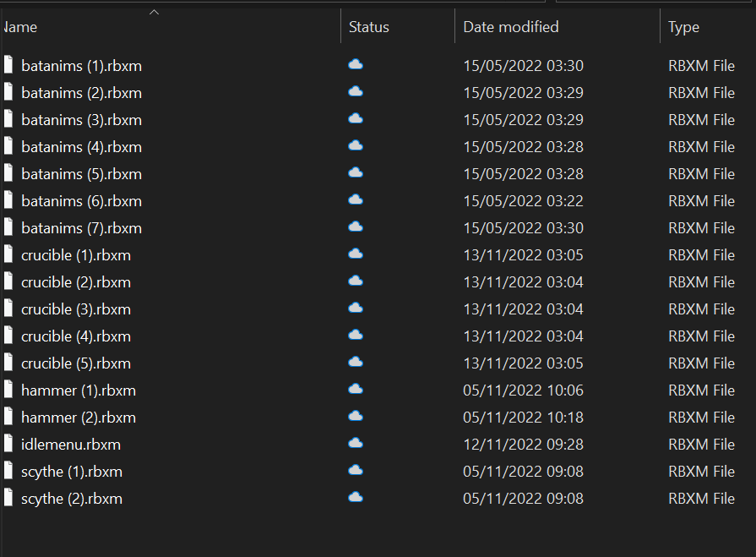
Task: Sort files by the Status column
Action: coord(369,27)
